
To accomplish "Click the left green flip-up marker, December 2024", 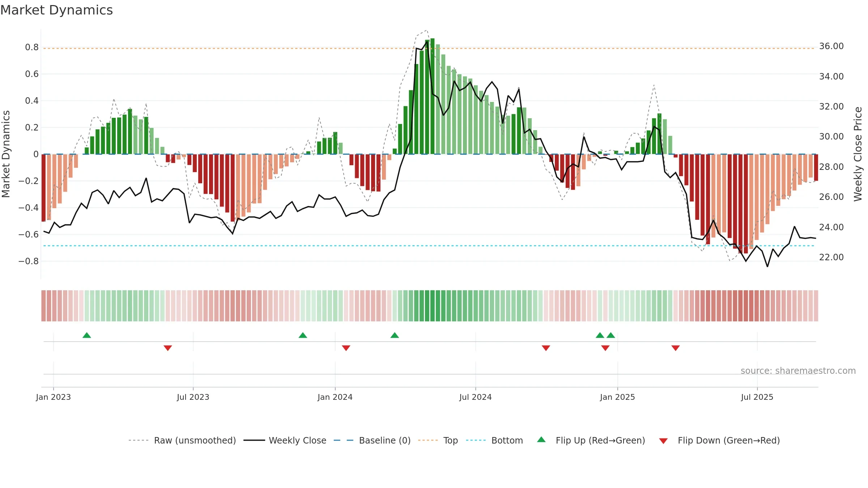I will pos(600,335).
